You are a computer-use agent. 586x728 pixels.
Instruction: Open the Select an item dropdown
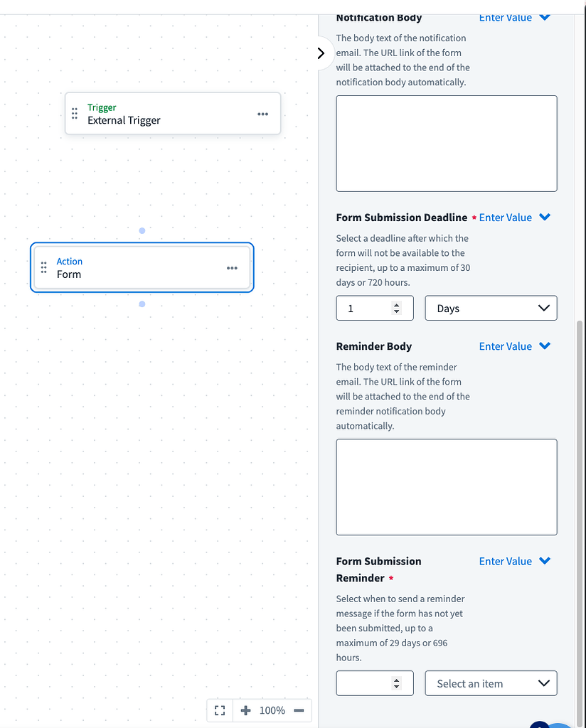pos(491,683)
